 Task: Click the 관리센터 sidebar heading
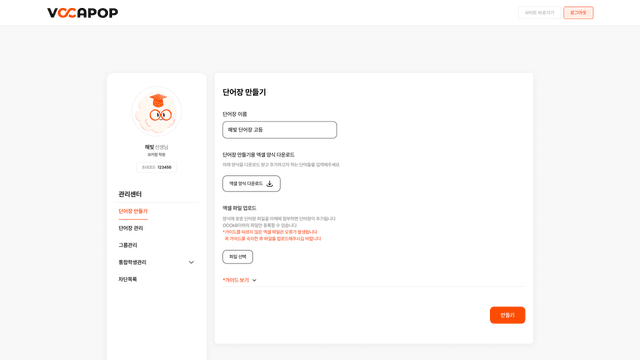pyautogui.click(x=130, y=194)
